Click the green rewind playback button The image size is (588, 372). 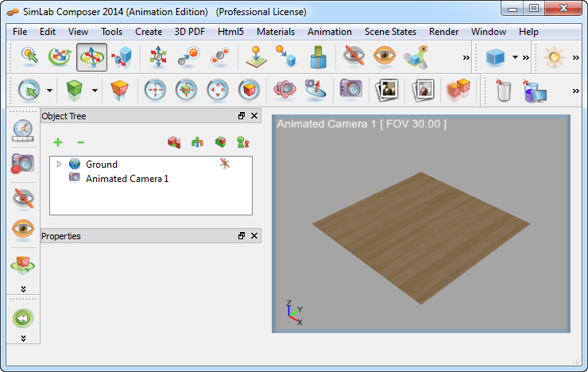(23, 319)
